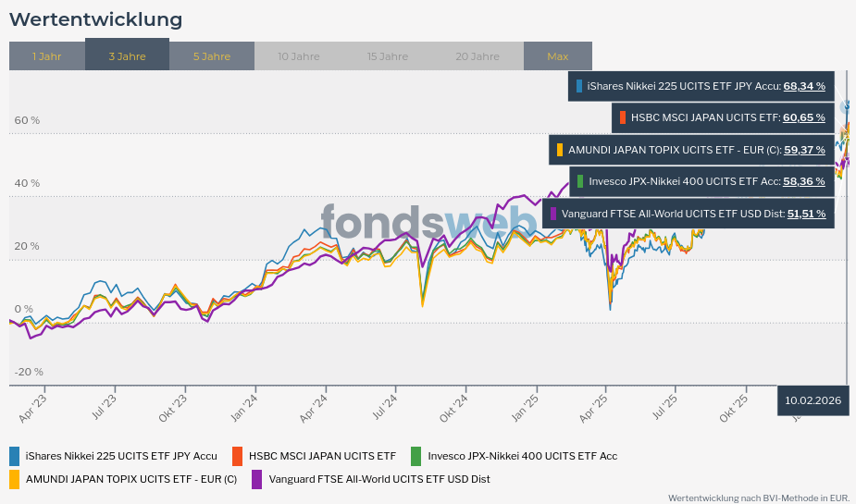Click the Jul '25 axis label

pyautogui.click(x=664, y=407)
